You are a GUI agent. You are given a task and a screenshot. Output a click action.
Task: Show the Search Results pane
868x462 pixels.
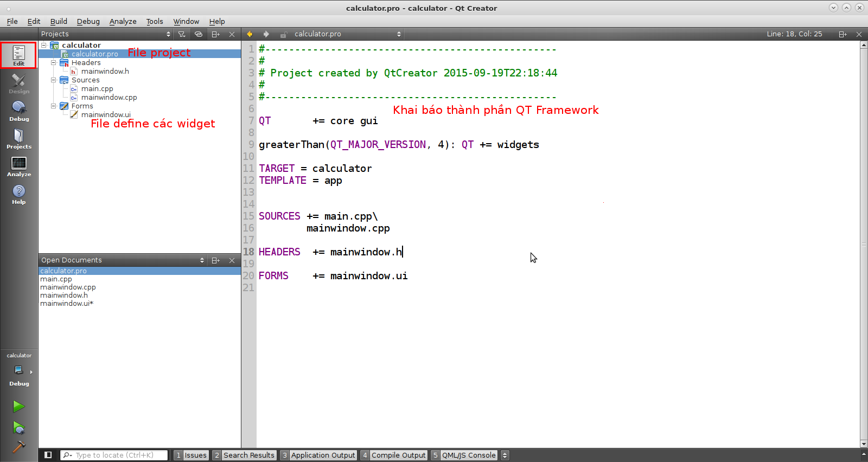(244, 455)
